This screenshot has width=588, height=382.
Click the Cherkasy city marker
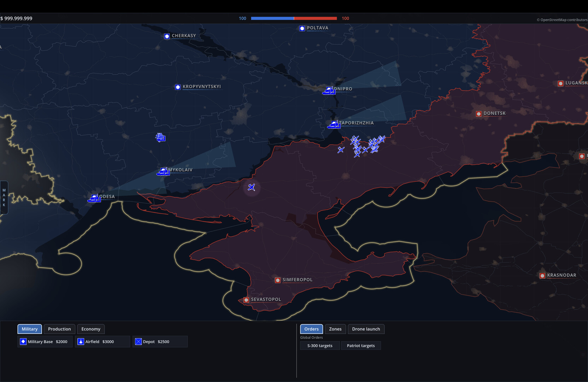pyautogui.click(x=167, y=36)
